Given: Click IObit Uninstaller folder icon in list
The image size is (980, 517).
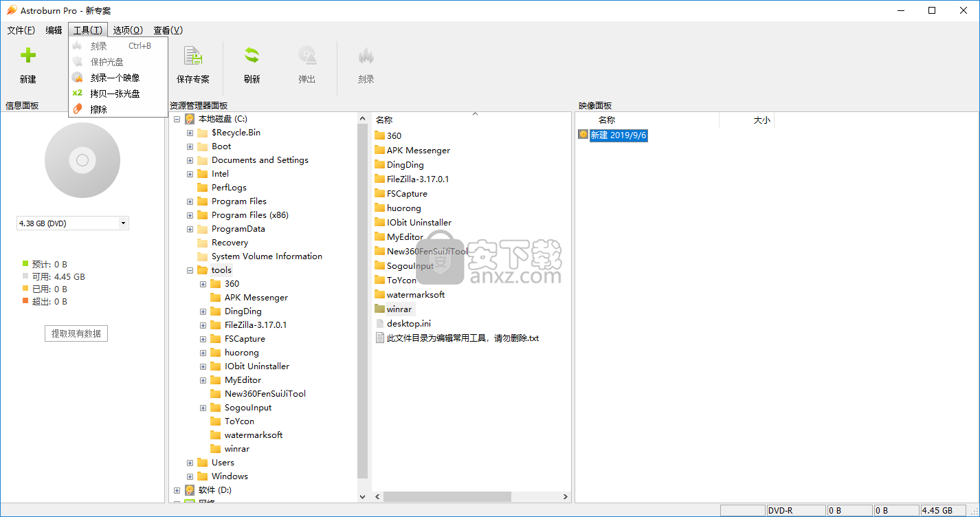Looking at the screenshot, I should pyautogui.click(x=379, y=222).
